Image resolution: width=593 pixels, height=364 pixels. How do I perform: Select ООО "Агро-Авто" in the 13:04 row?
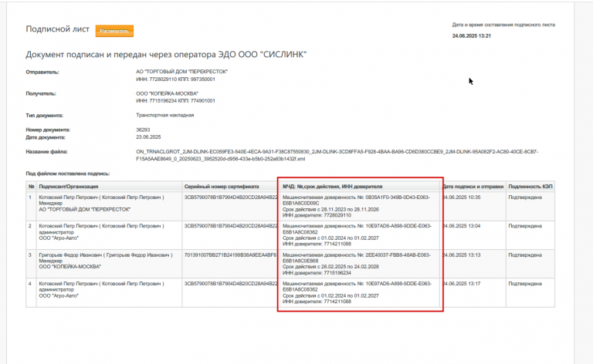tap(59, 238)
